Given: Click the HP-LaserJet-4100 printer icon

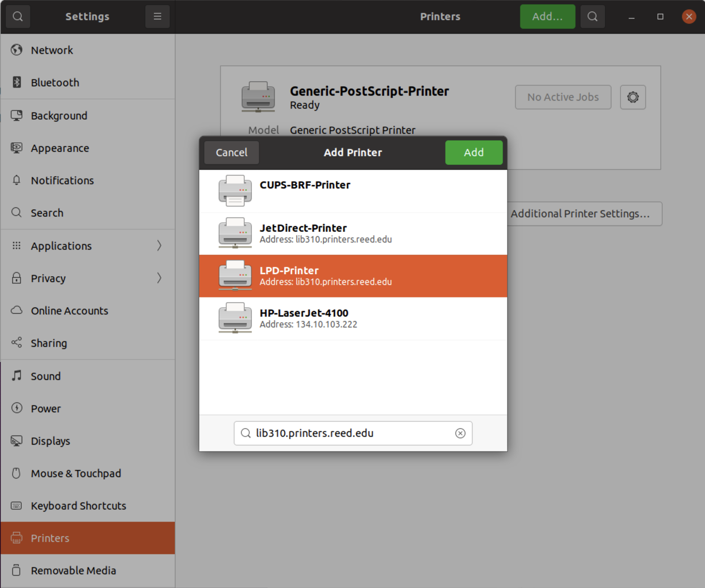Looking at the screenshot, I should 235,318.
